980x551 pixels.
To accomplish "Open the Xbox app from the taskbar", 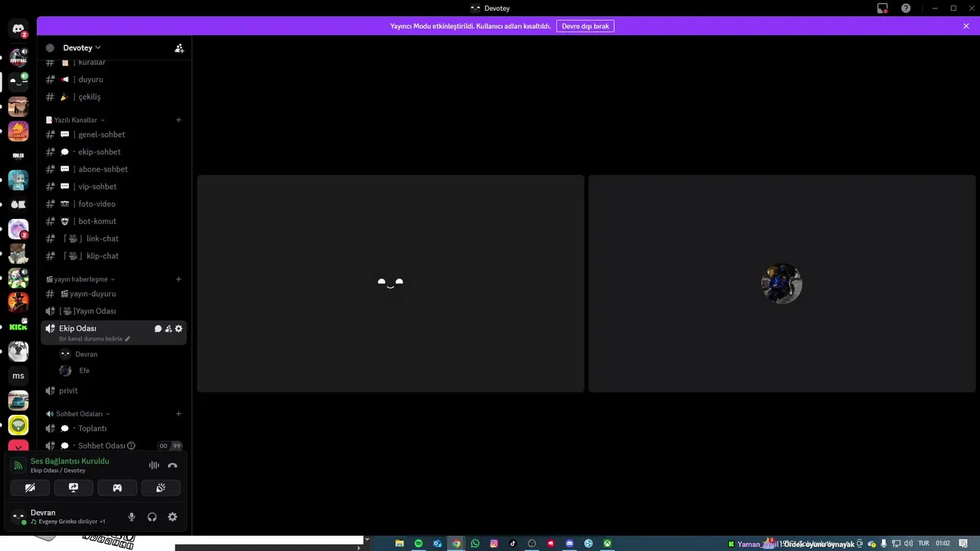I will tap(607, 543).
